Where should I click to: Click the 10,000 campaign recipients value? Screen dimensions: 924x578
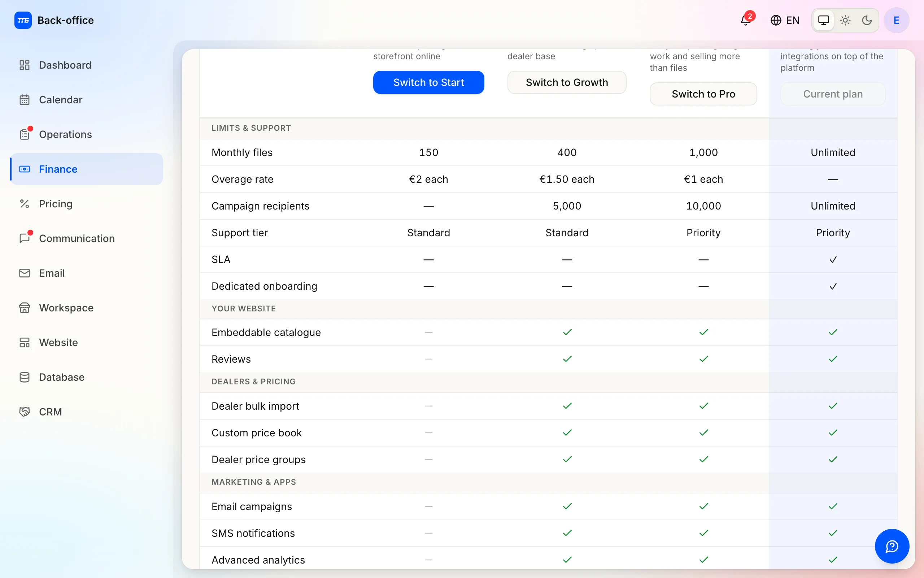[x=703, y=206]
